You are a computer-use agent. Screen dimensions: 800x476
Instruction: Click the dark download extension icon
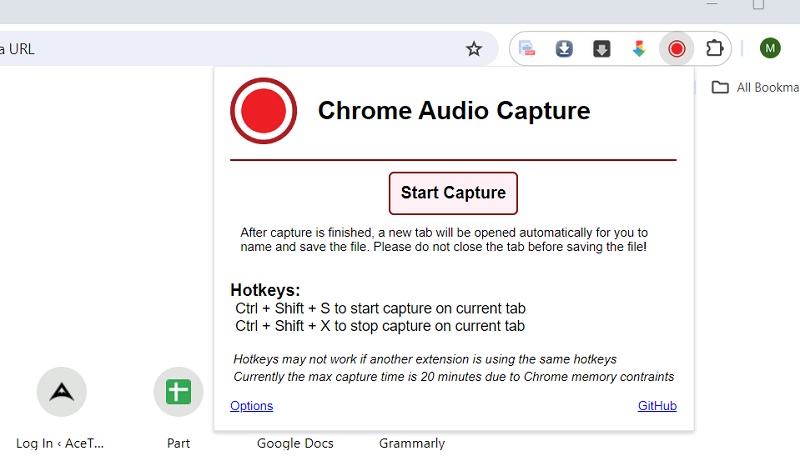pyautogui.click(x=602, y=49)
